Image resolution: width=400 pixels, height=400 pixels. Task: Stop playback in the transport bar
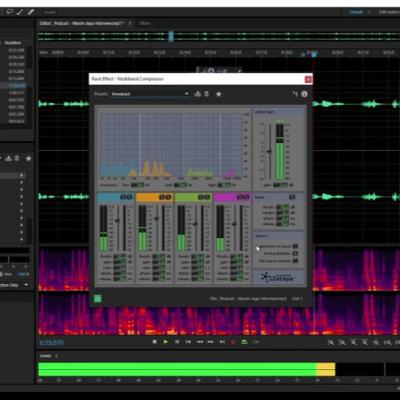tap(154, 342)
